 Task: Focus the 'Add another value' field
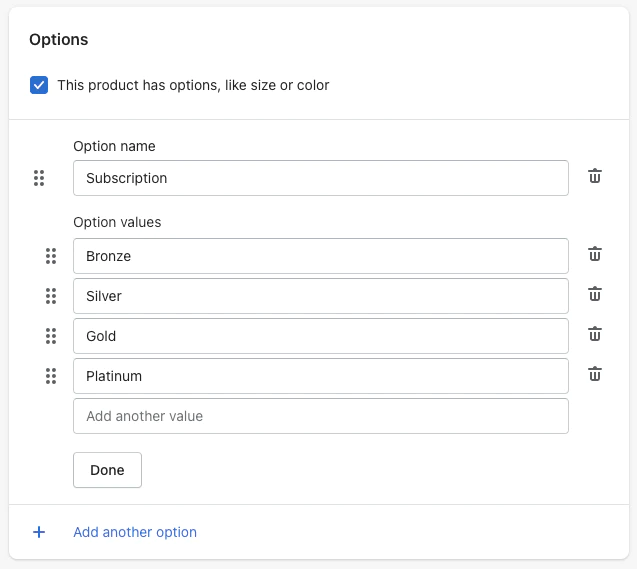tap(320, 416)
